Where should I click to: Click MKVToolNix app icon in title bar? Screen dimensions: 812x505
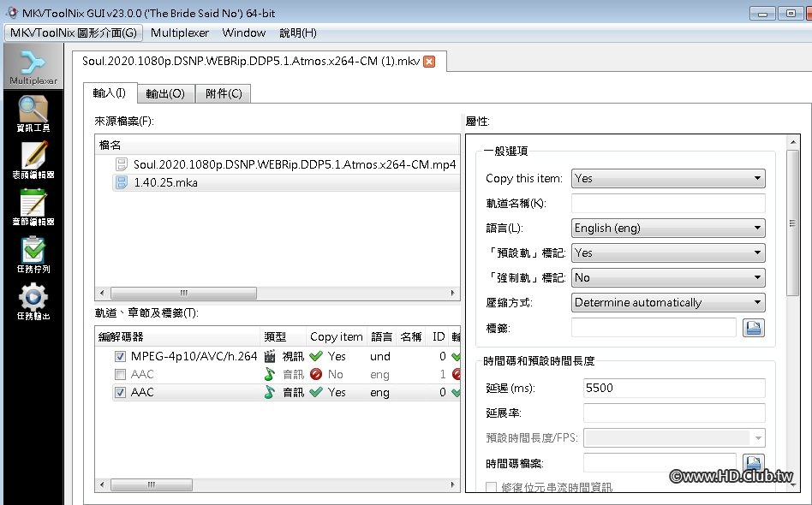(11, 13)
